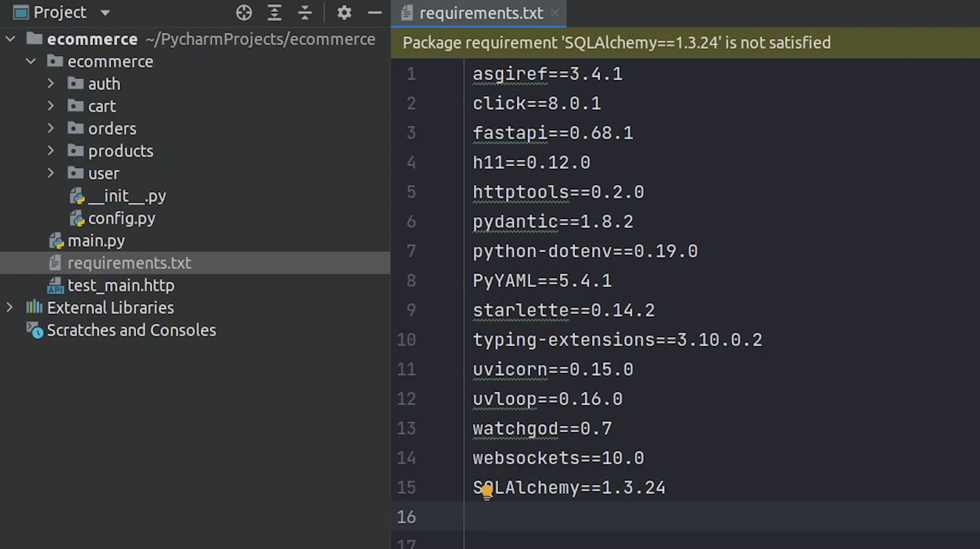Viewport: 980px width, 549px height.
Task: Click the navigation globe icon
Action: pos(244,12)
